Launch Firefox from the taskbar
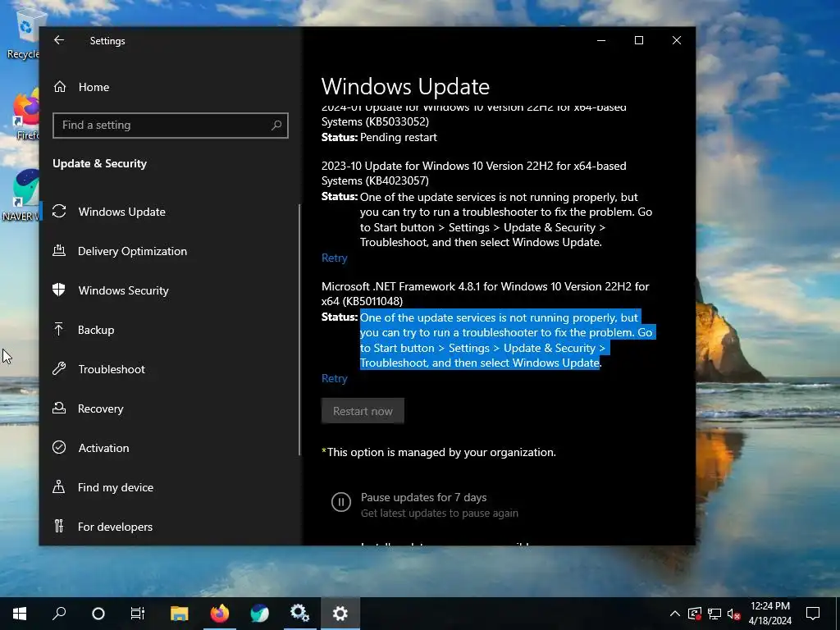 pyautogui.click(x=220, y=614)
